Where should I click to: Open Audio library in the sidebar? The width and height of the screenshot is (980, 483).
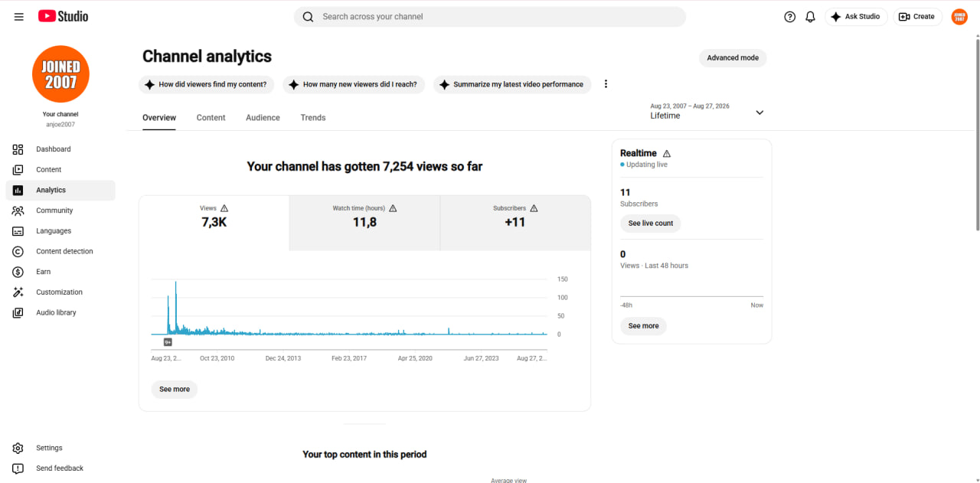click(x=60, y=312)
